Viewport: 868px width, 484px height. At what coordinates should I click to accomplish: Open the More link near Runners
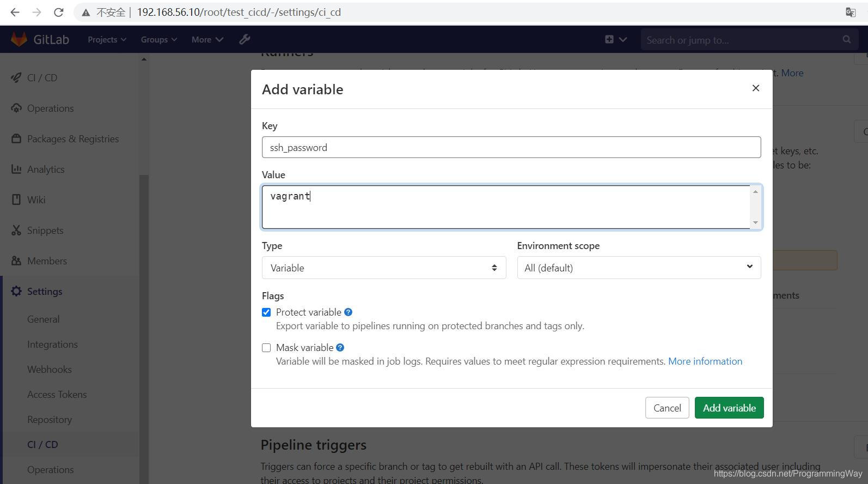[x=792, y=72]
